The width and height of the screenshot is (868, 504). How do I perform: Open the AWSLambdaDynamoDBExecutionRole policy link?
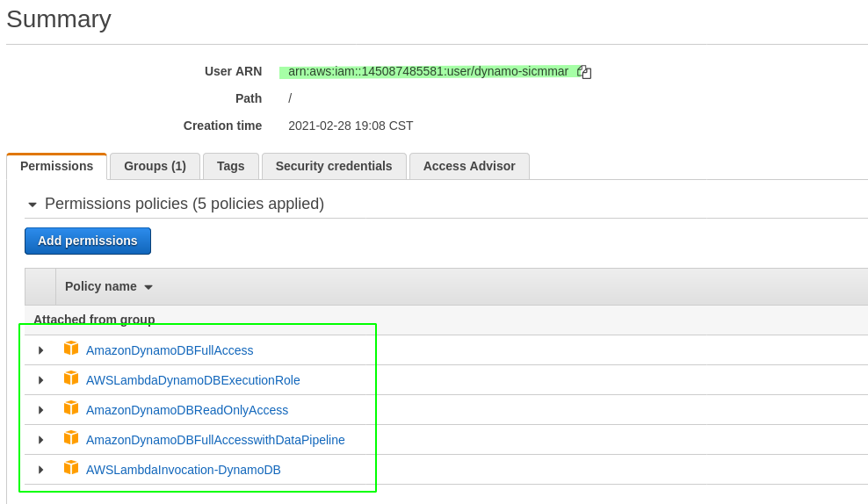tap(192, 380)
